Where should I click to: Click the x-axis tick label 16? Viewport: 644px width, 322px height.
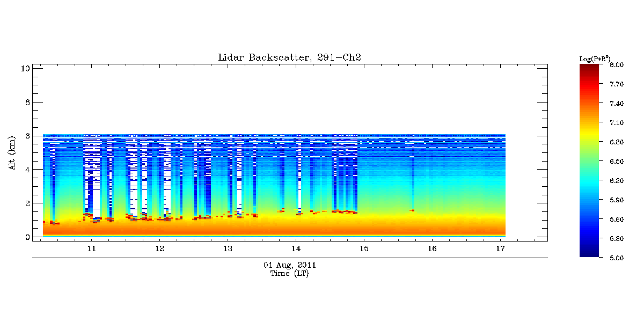tap(432, 249)
